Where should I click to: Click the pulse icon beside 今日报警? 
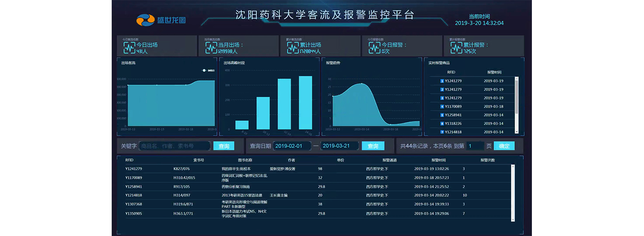375,48
